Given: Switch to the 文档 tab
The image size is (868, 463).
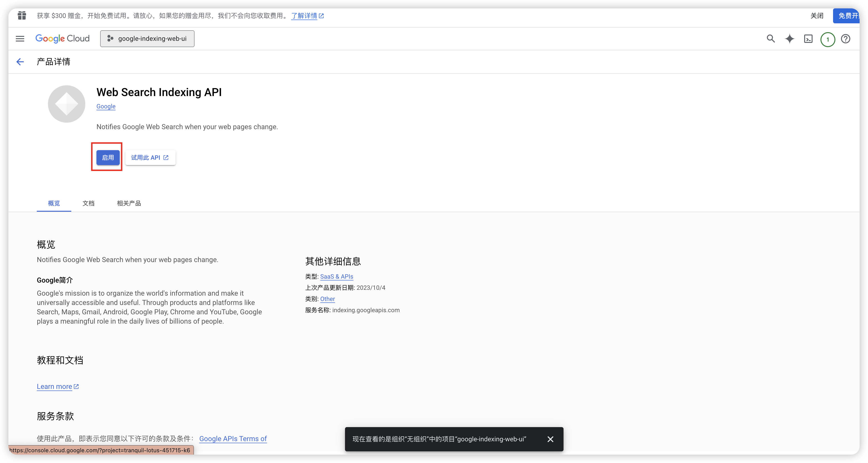Looking at the screenshot, I should tap(88, 203).
